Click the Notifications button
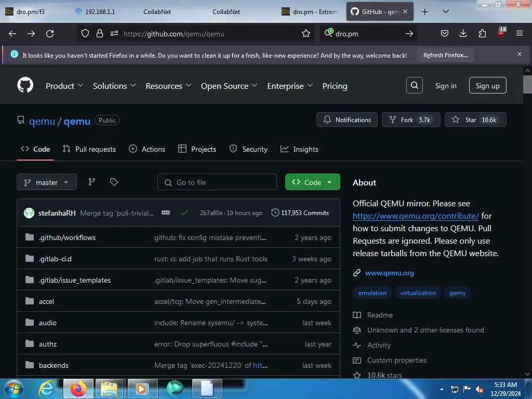Screen dimensions: 532x399 point(347,119)
